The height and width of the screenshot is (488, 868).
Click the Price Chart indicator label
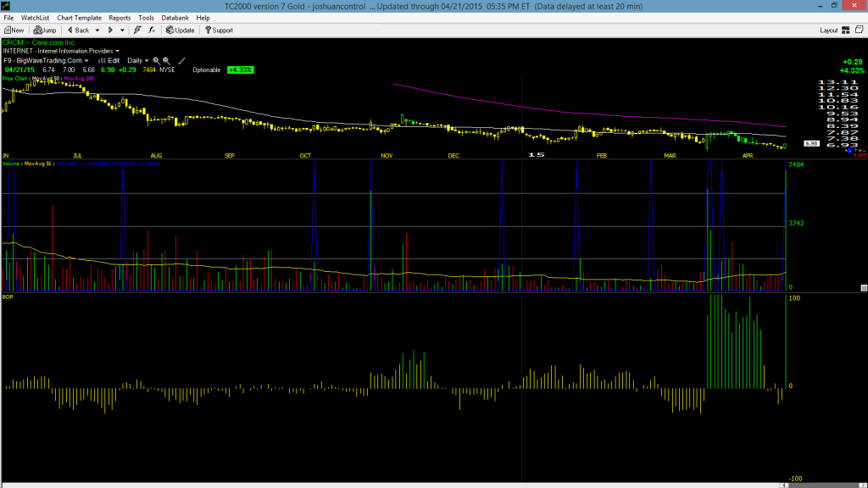(14, 79)
